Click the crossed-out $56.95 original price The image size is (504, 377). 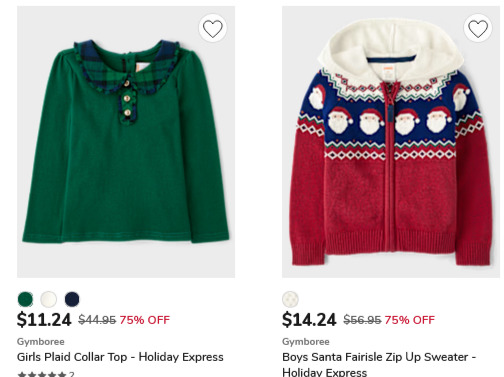(x=362, y=320)
